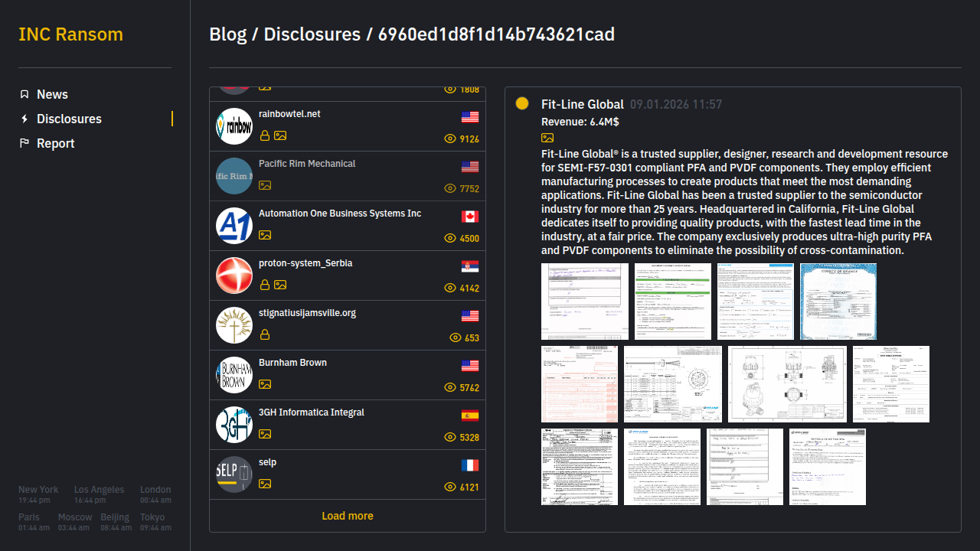Open the Report section
Screen dimensions: 980x551
56,143
